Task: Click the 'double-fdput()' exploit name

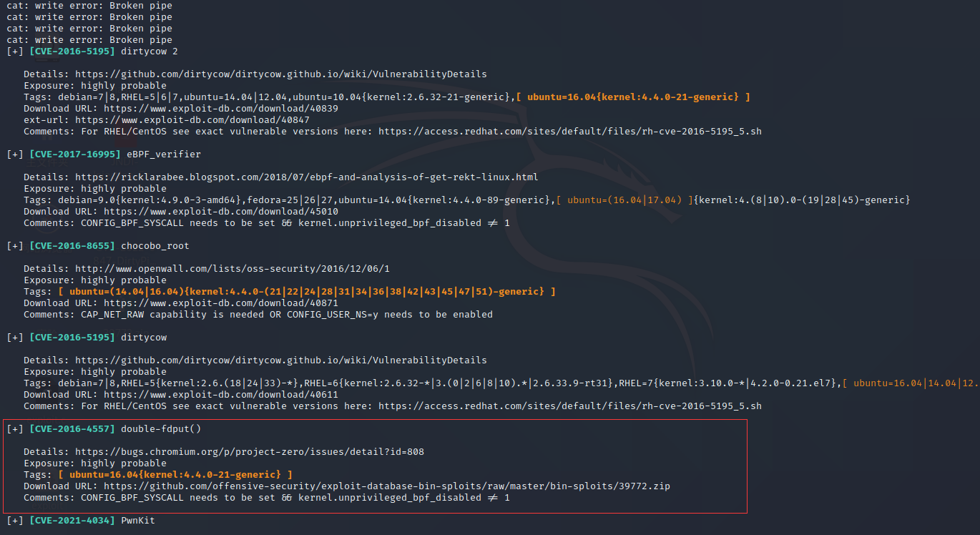Action: click(x=161, y=429)
